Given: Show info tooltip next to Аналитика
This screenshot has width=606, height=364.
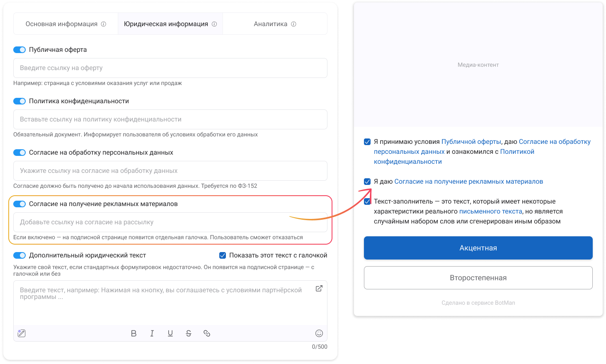Looking at the screenshot, I should pos(293,24).
